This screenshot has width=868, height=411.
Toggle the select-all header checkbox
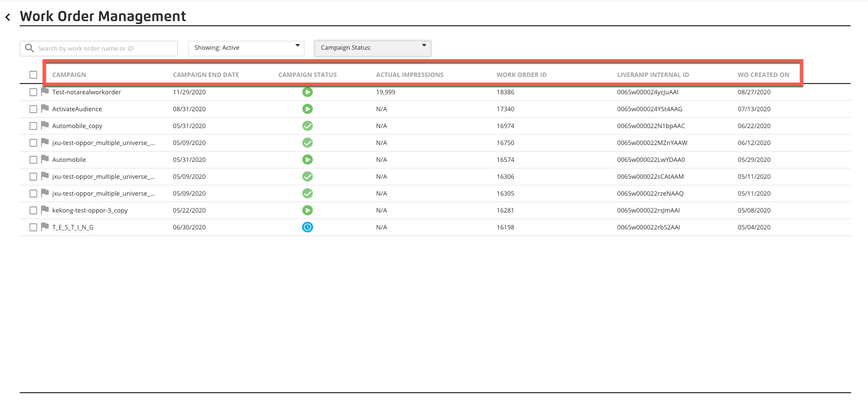pos(33,75)
